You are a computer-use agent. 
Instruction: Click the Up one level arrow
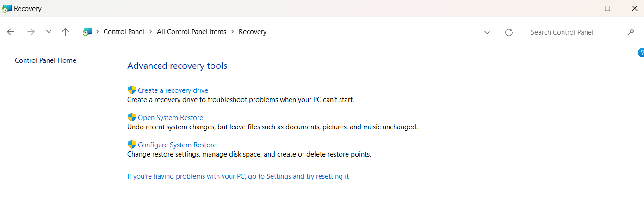pyautogui.click(x=65, y=32)
